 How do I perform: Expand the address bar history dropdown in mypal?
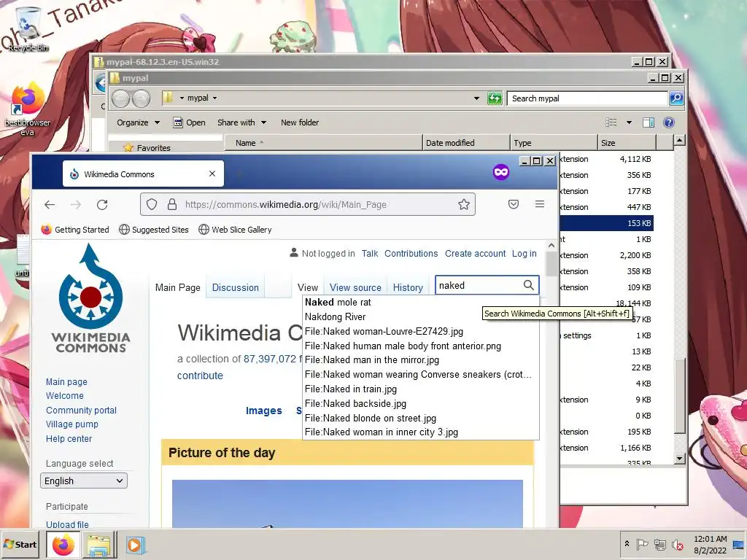(x=476, y=98)
